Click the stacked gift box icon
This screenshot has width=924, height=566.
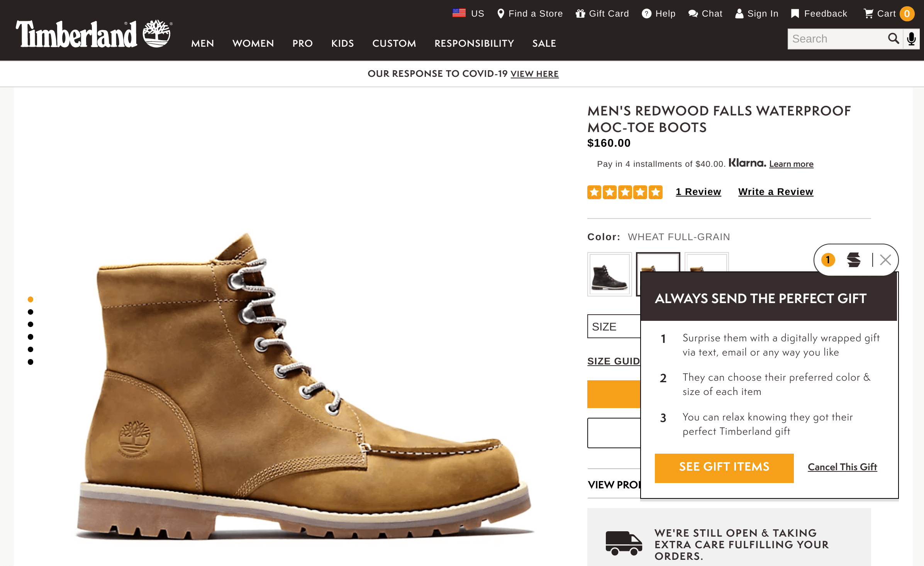(x=854, y=260)
